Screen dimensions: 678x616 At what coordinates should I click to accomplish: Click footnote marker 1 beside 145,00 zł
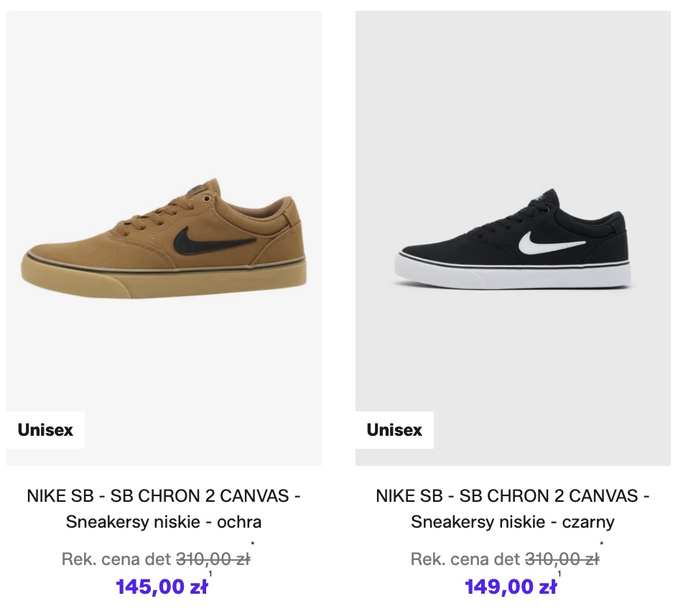210,574
